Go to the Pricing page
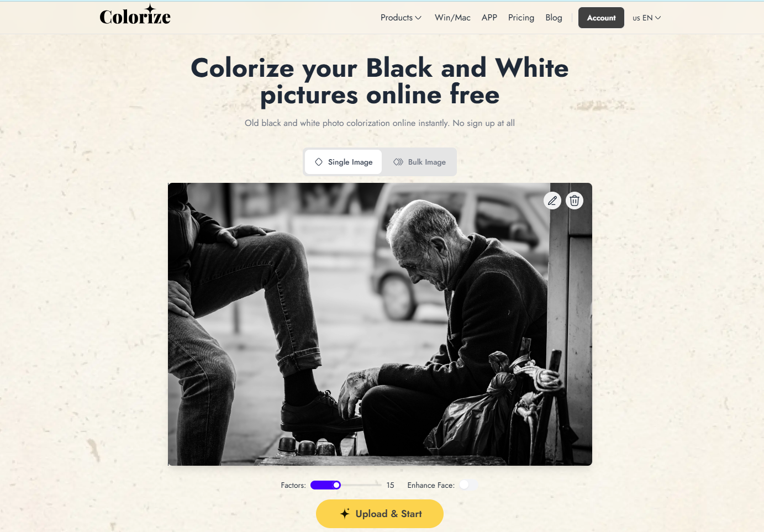The width and height of the screenshot is (764, 532). point(521,18)
